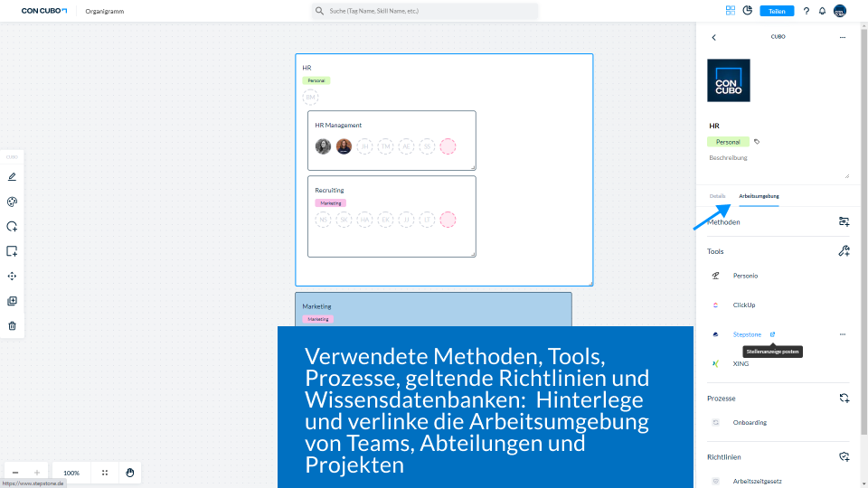
Task: Select the add circle/role tool
Action: (12, 226)
